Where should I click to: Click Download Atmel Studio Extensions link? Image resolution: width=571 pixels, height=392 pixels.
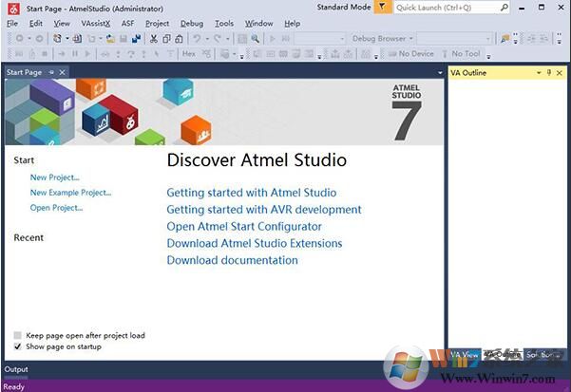point(255,243)
